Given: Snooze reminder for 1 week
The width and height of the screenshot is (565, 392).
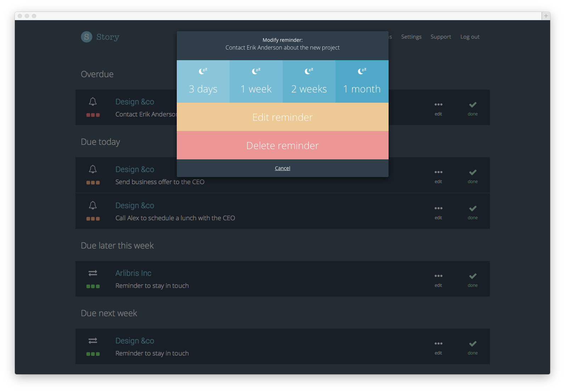Looking at the screenshot, I should 256,81.
